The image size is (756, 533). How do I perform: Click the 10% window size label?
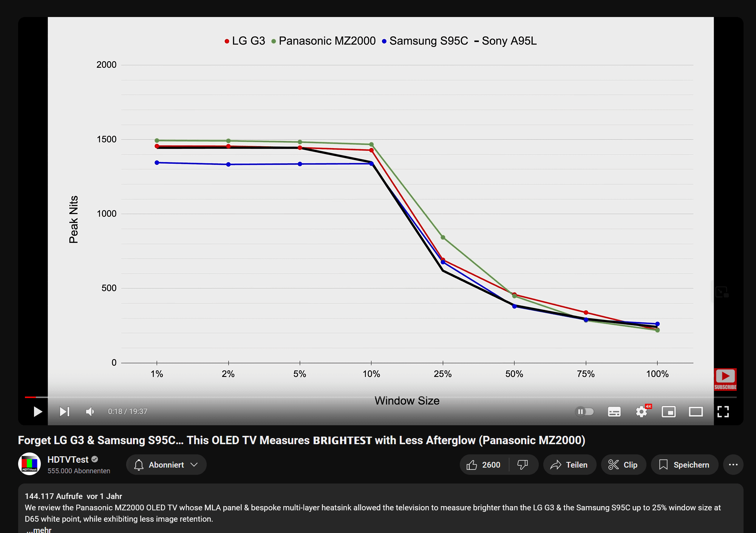[371, 374]
